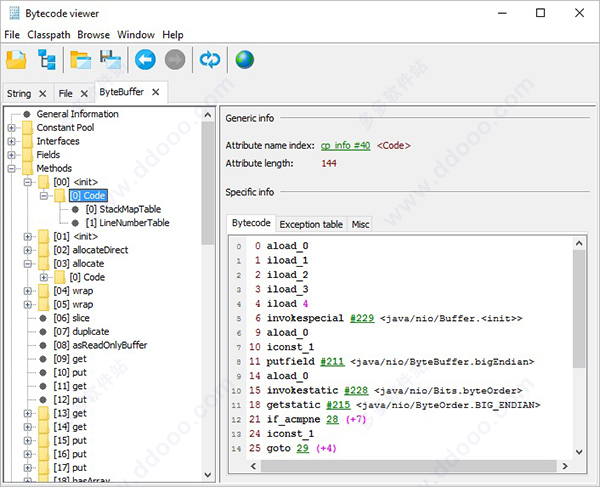The width and height of the screenshot is (600, 487).
Task: Open the Classpath menu
Action: 49,35
